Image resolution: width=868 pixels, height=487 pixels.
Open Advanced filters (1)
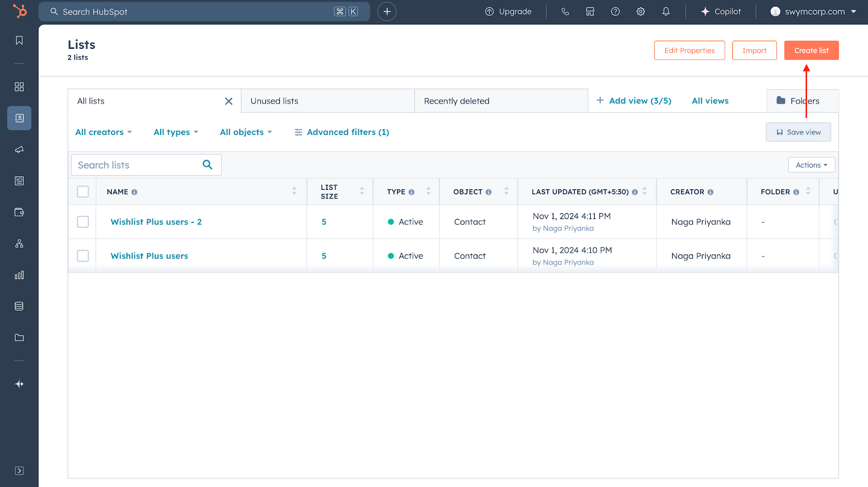(x=342, y=132)
